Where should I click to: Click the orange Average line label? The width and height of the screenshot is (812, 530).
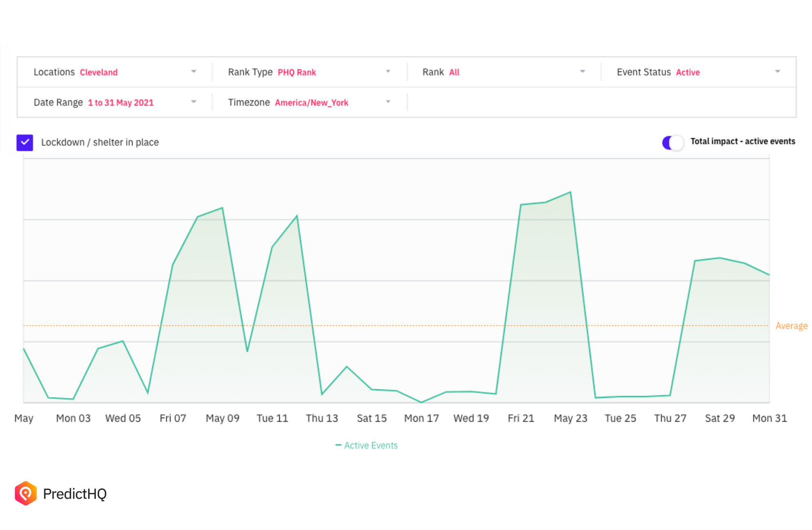click(x=791, y=326)
